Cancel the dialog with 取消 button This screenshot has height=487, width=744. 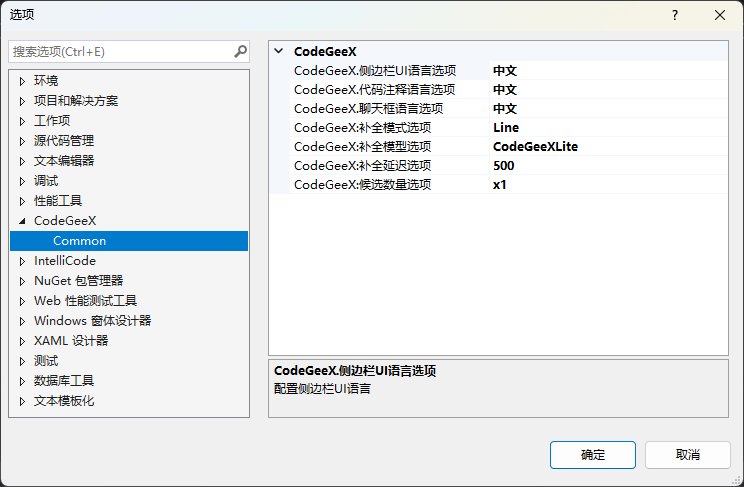coord(688,455)
